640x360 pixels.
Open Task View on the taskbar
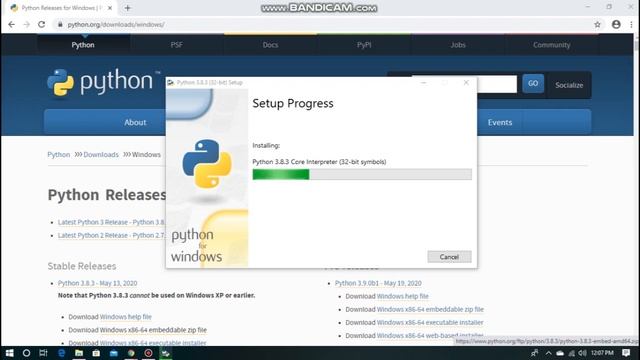pos(43,353)
